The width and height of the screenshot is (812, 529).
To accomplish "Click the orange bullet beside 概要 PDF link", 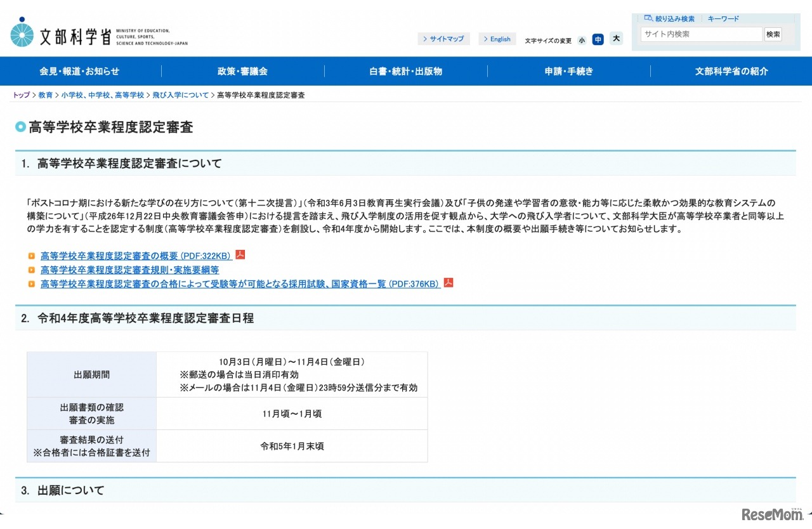I will (32, 256).
